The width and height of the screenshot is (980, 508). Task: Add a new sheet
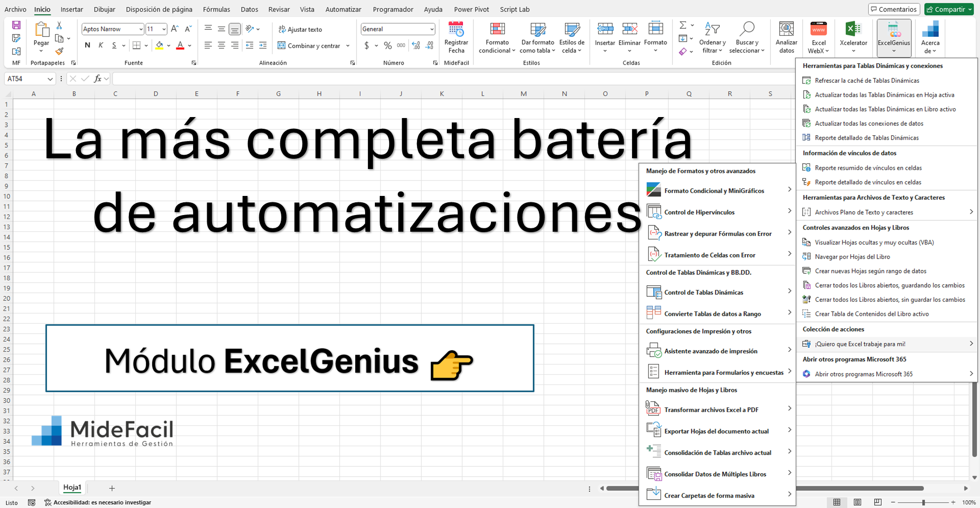pyautogui.click(x=112, y=488)
